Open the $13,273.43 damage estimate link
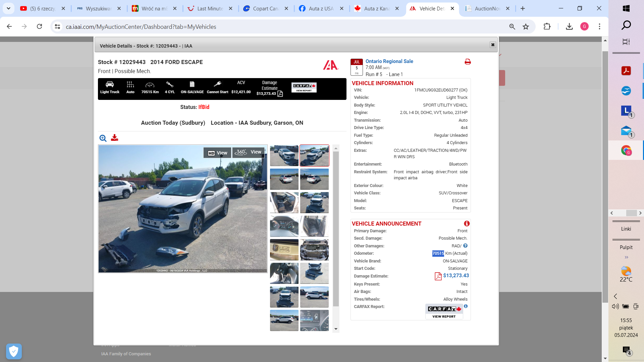 [x=456, y=276]
